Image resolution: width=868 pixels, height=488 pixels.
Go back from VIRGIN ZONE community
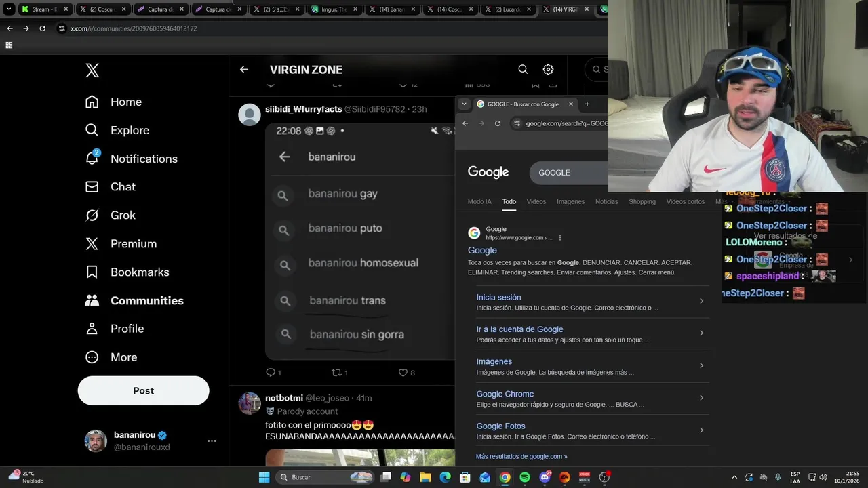pyautogui.click(x=244, y=69)
